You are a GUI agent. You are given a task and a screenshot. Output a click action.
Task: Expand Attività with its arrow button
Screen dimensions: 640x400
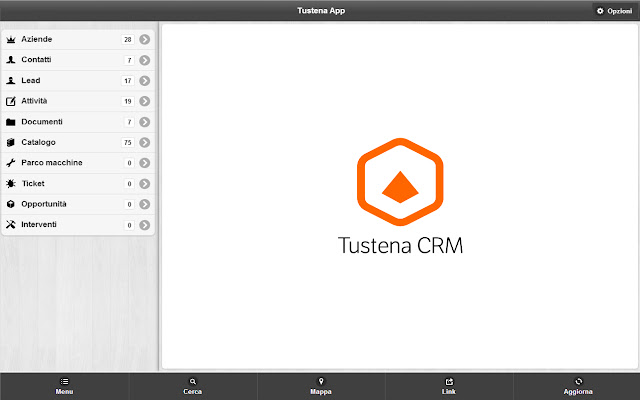click(144, 101)
